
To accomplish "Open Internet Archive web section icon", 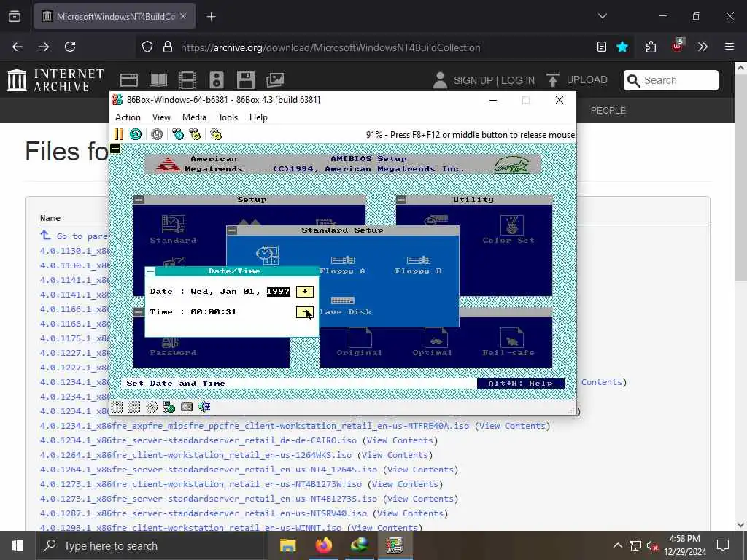I will 128,80.
